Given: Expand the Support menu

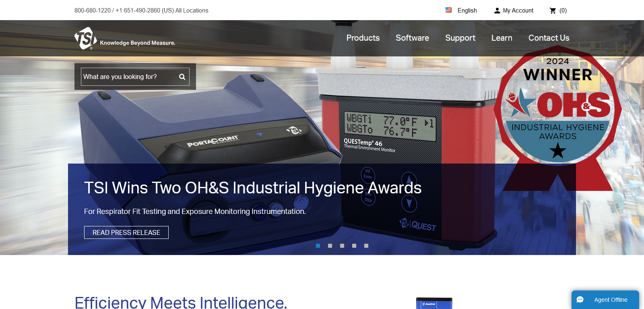Looking at the screenshot, I should coord(460,38).
